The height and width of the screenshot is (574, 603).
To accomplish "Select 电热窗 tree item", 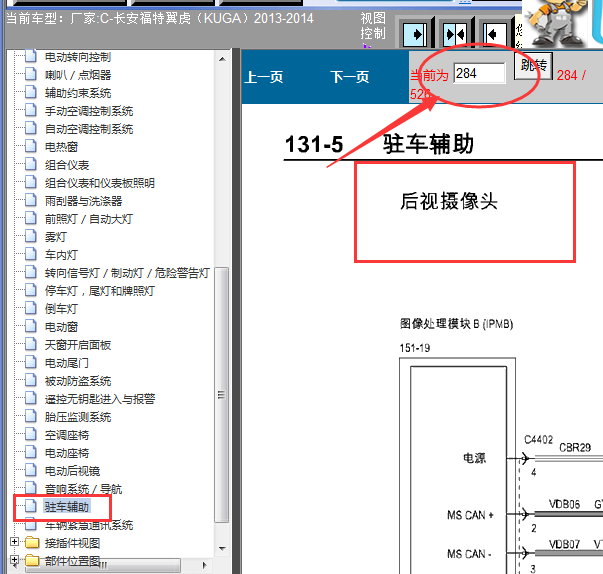I will [62, 147].
